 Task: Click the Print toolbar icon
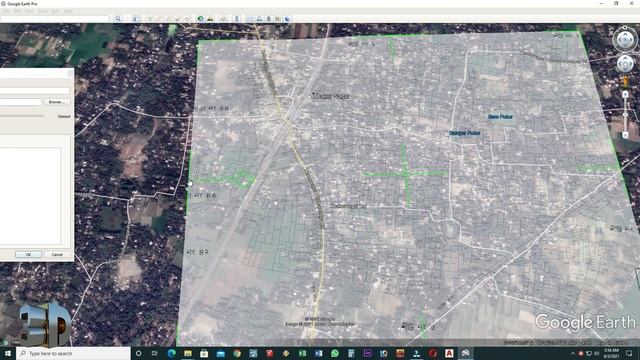259,19
